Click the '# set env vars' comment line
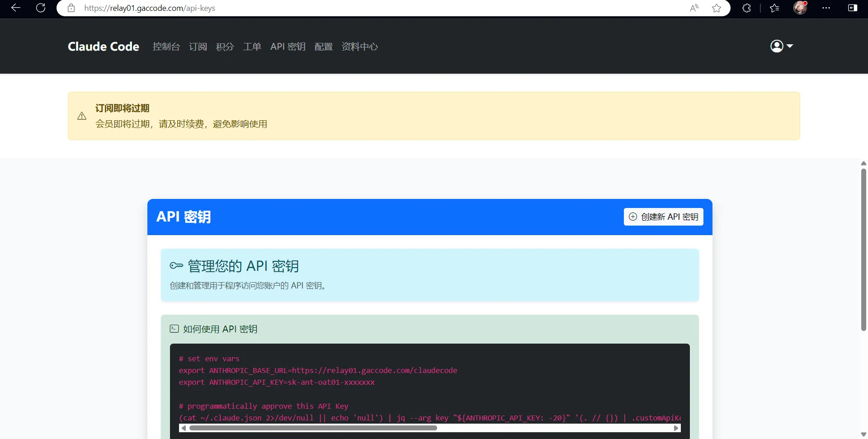The width and height of the screenshot is (868, 439). tap(209, 359)
